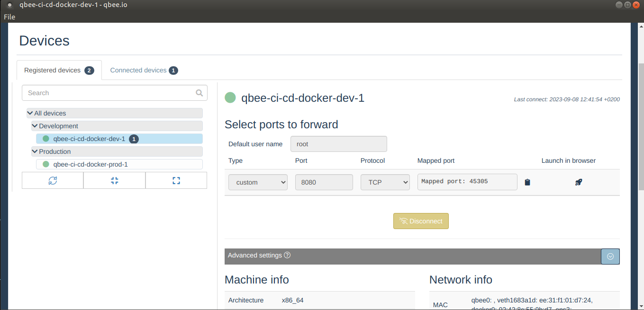The image size is (644, 310).
Task: Expand the Advanced settings section
Action: tap(610, 256)
